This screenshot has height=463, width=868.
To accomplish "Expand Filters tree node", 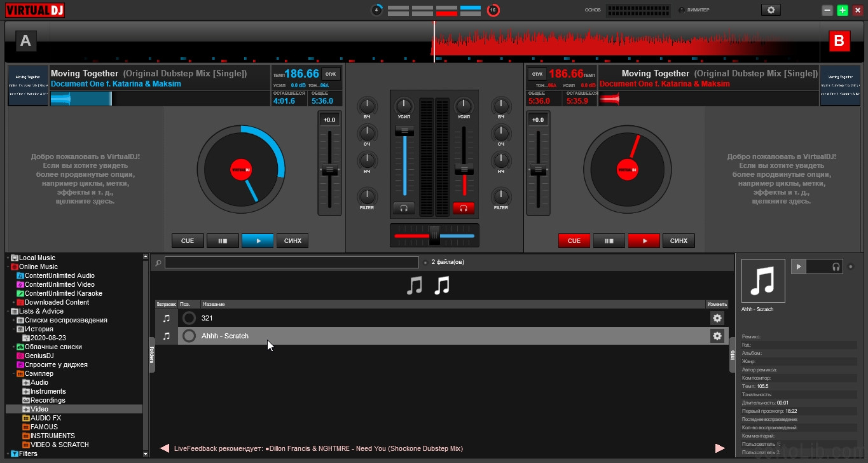I will (x=8, y=453).
